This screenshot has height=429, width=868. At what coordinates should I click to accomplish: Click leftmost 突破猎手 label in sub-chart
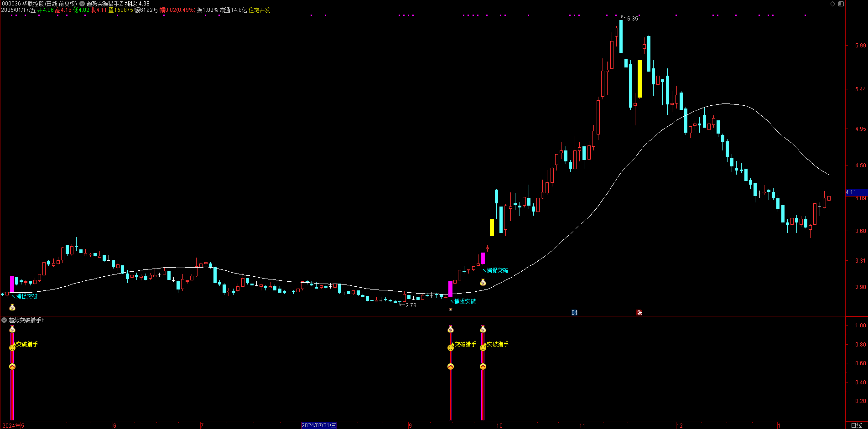pyautogui.click(x=27, y=344)
